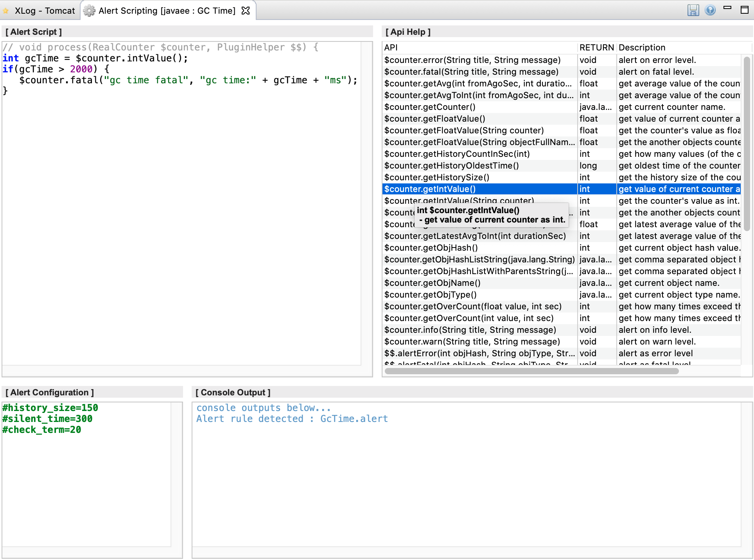Select $counter.warn(String title, String message) row
The height and width of the screenshot is (560, 754).
(472, 342)
